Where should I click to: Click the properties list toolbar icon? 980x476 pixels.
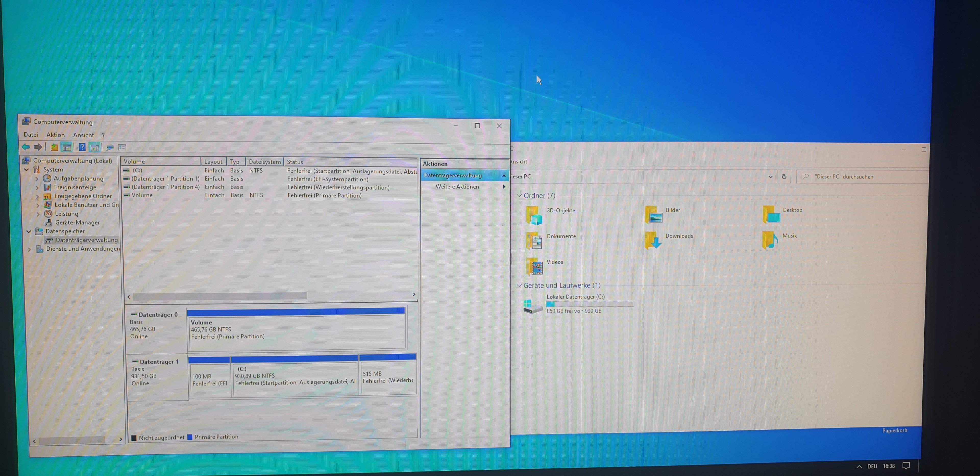click(x=122, y=148)
